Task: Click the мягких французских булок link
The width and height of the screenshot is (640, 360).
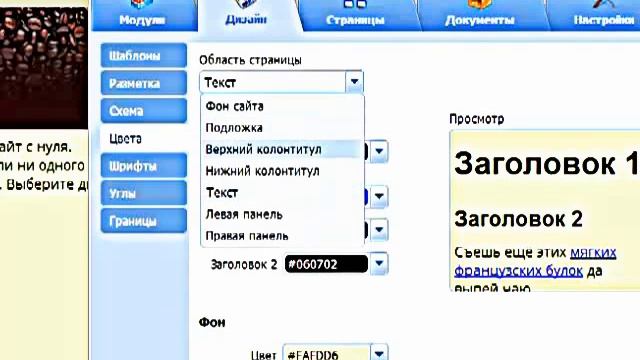Action: click(535, 262)
